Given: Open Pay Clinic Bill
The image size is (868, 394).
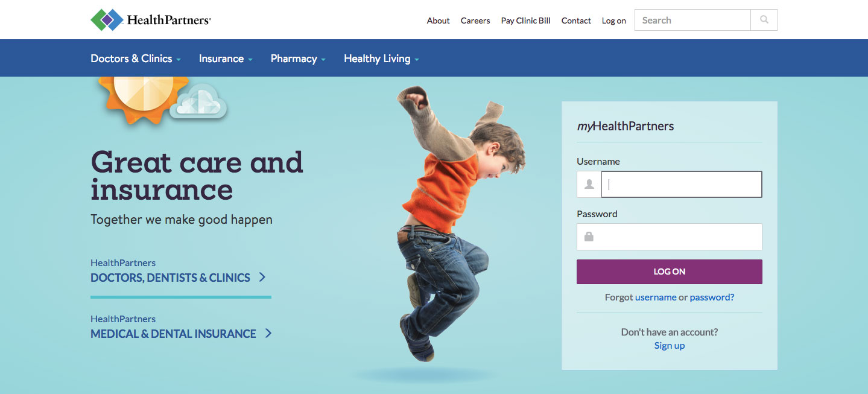Looking at the screenshot, I should click(525, 21).
